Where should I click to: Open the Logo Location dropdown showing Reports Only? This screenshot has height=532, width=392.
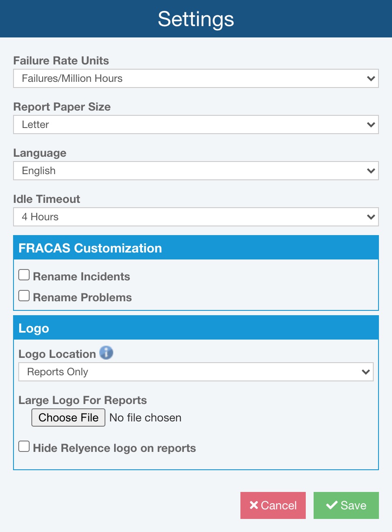click(x=196, y=372)
